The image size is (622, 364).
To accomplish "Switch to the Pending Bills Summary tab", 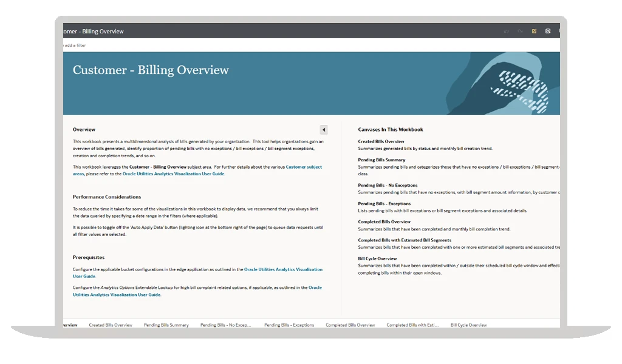I will [x=166, y=325].
